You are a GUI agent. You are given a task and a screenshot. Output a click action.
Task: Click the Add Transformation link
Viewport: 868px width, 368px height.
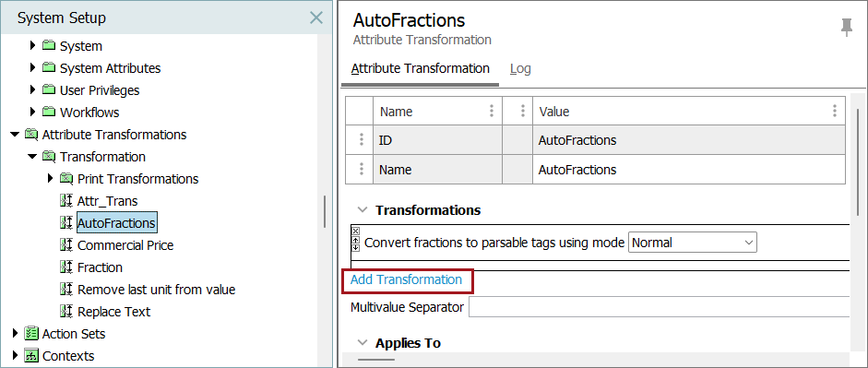406,279
